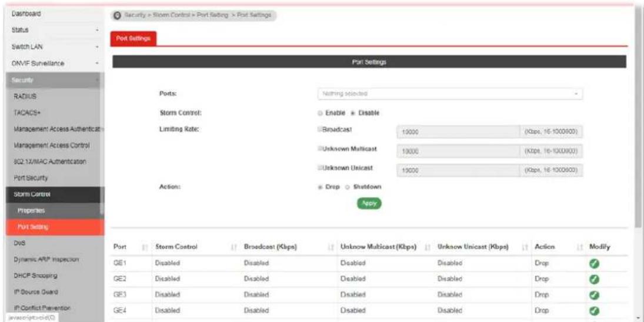Screen dimensions: 644x322
Task: Select Port Setting submenu item
Action: click(55, 226)
